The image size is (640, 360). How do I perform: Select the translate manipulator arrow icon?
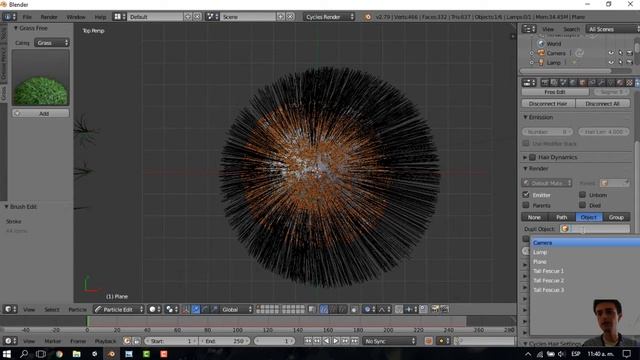[196, 309]
